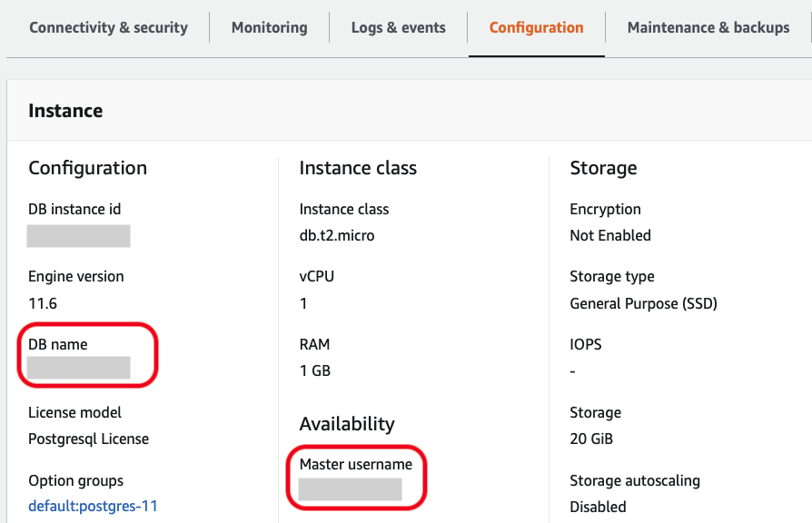The width and height of the screenshot is (812, 523).
Task: Switch to the Monitoring tab
Action: [269, 27]
